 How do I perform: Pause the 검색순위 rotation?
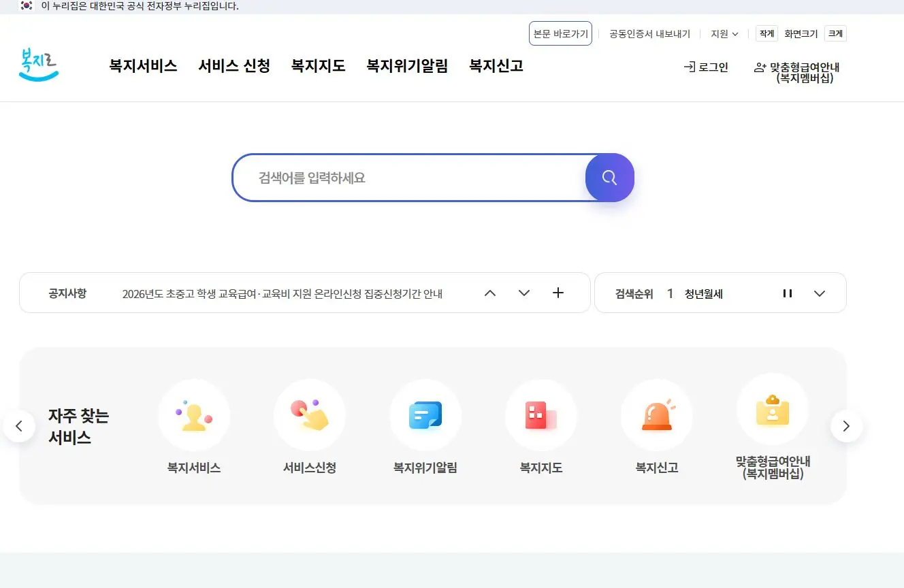click(788, 293)
